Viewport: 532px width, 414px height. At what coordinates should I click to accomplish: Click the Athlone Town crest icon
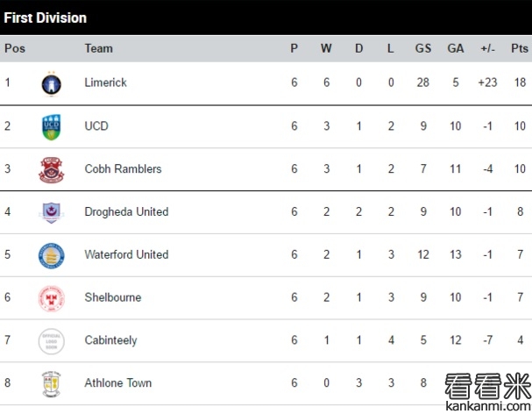coord(51,383)
